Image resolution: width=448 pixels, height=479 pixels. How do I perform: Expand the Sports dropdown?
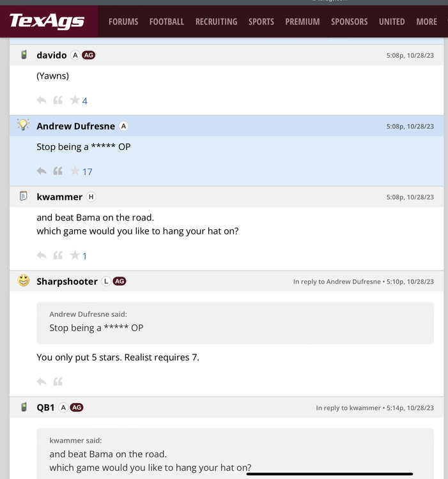coord(261,22)
